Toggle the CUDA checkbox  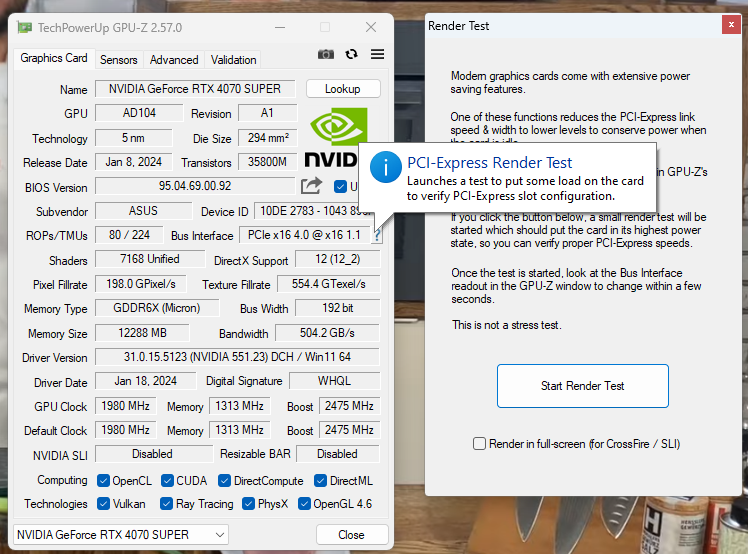(x=167, y=481)
